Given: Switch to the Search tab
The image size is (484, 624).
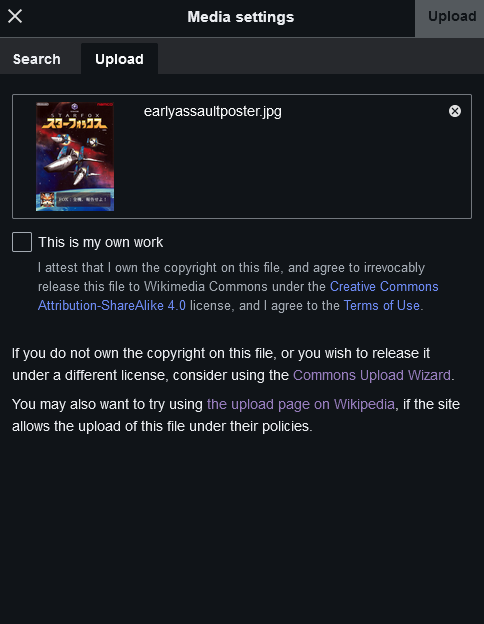Looking at the screenshot, I should [37, 59].
